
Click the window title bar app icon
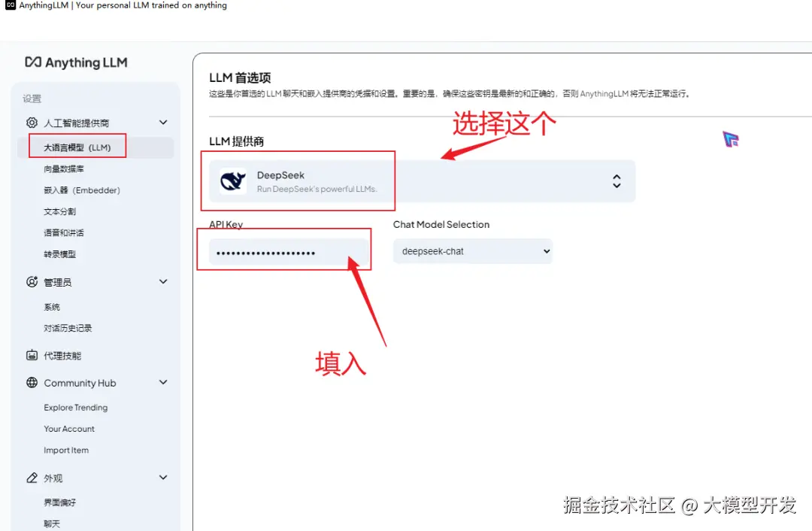coord(11,5)
